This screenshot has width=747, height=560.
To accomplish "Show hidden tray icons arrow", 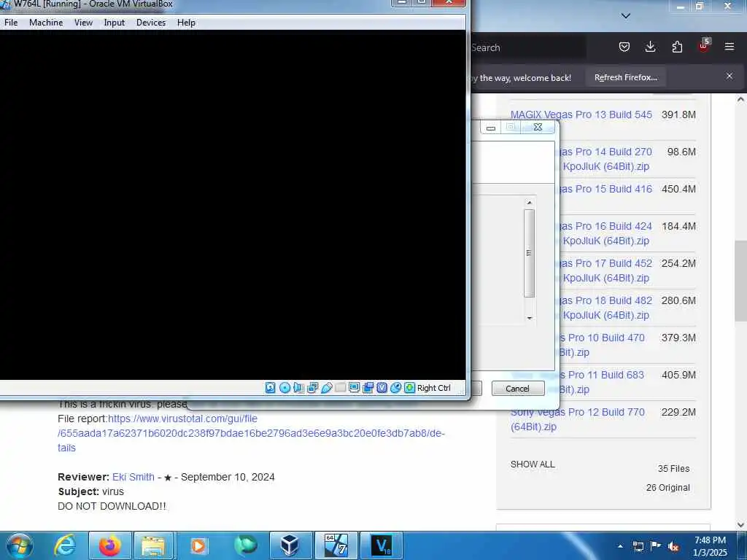I will pos(620,546).
